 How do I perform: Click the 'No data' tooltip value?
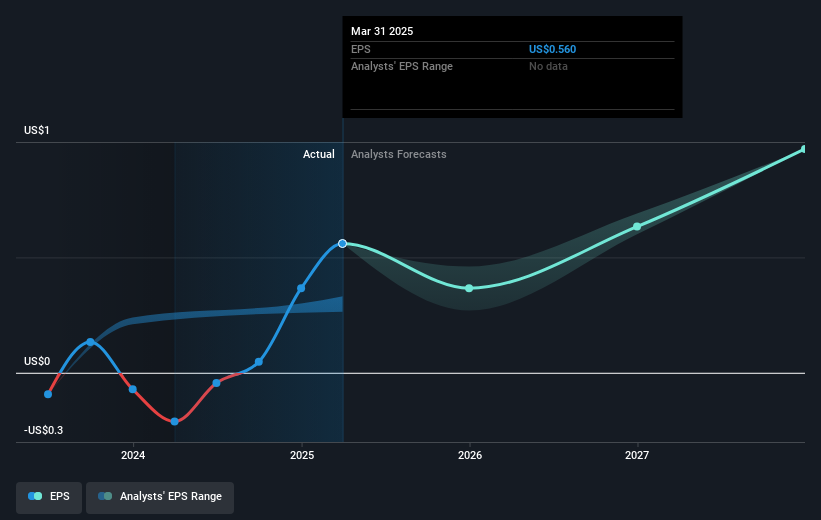[548, 67]
